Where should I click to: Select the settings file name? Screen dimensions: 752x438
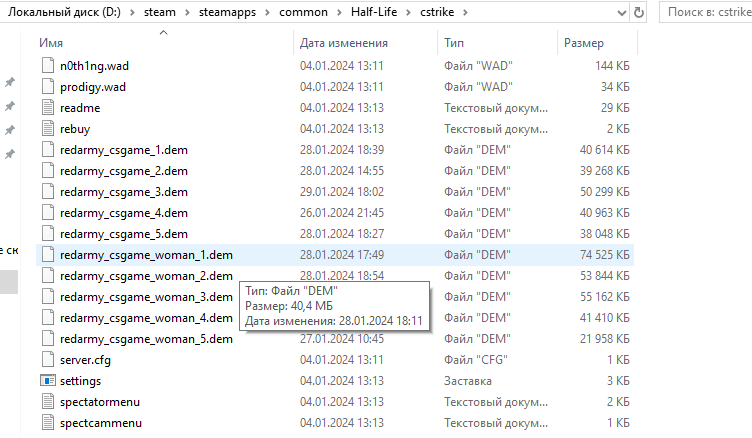(81, 381)
